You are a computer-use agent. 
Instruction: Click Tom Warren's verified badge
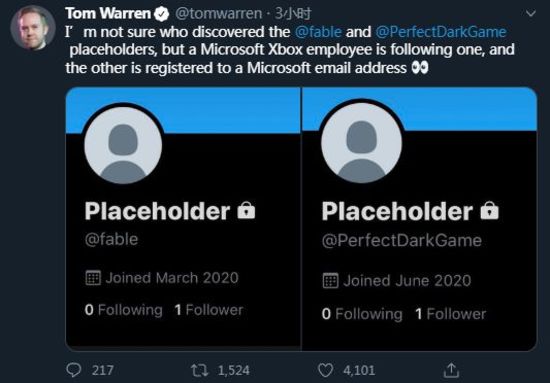tap(162, 14)
